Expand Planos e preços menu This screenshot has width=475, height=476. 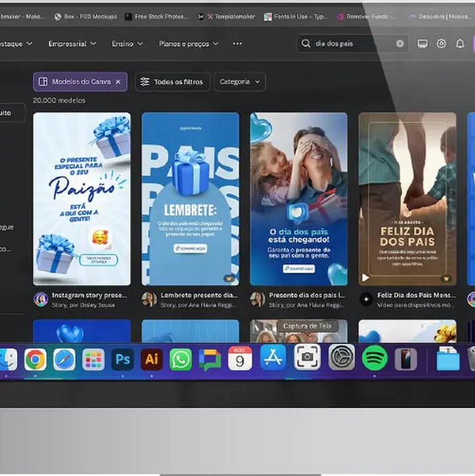189,44
